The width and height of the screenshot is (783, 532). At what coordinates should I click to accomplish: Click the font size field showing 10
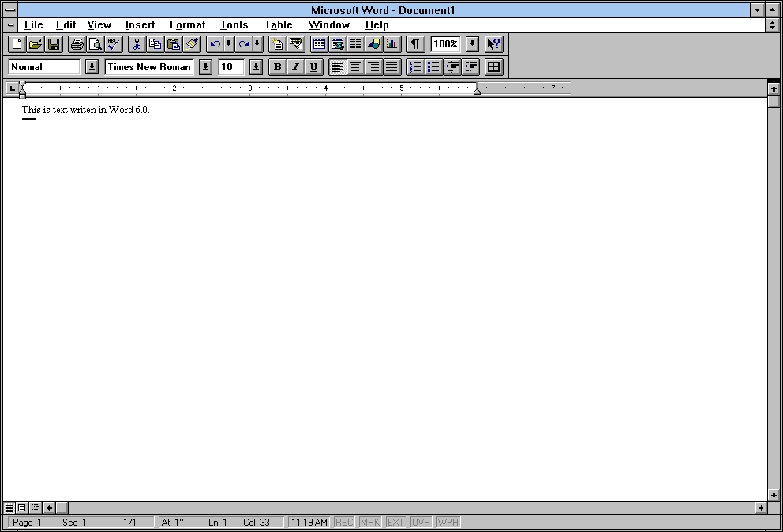[231, 67]
